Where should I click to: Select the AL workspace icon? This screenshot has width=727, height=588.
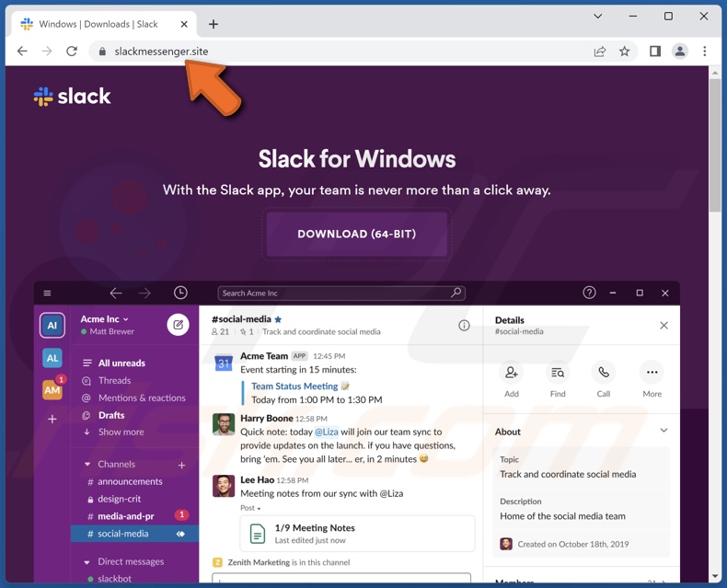[x=52, y=358]
